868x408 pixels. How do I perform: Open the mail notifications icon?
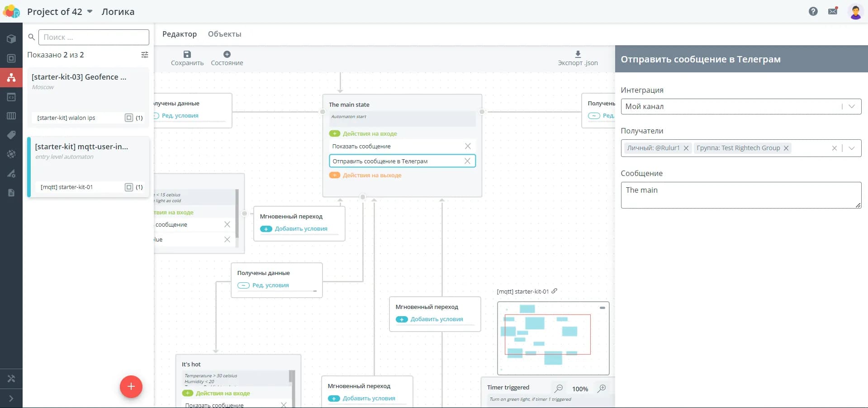tap(833, 11)
